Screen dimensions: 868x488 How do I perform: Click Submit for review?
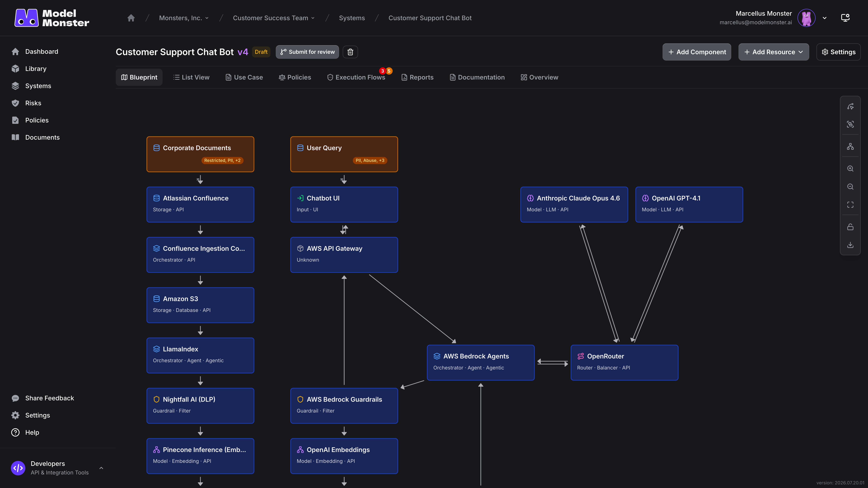click(x=307, y=52)
